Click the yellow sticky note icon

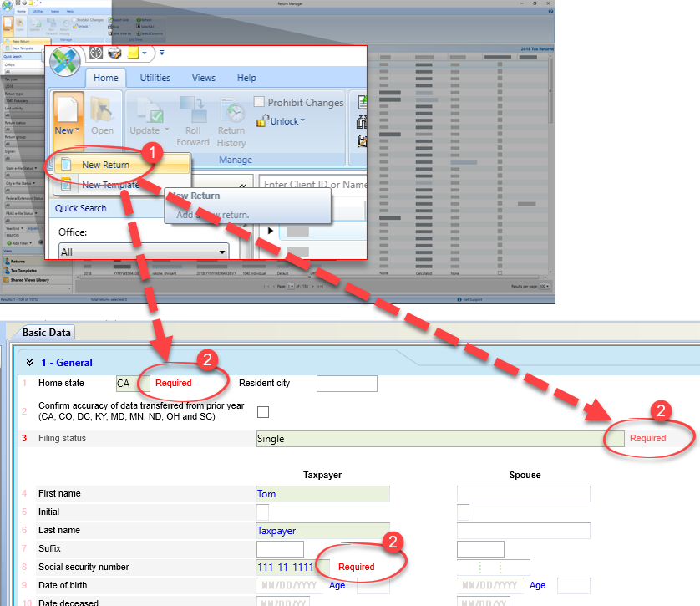coord(133,53)
